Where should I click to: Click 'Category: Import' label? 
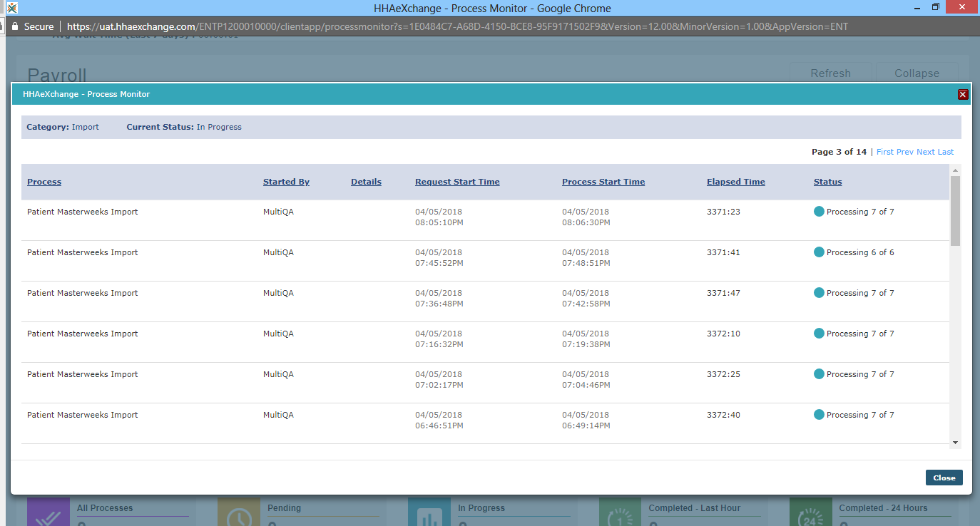(63, 127)
